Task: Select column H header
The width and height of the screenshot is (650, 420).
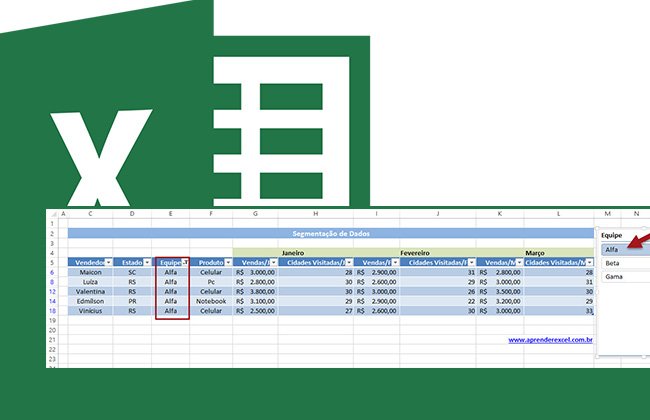Action: click(x=316, y=214)
